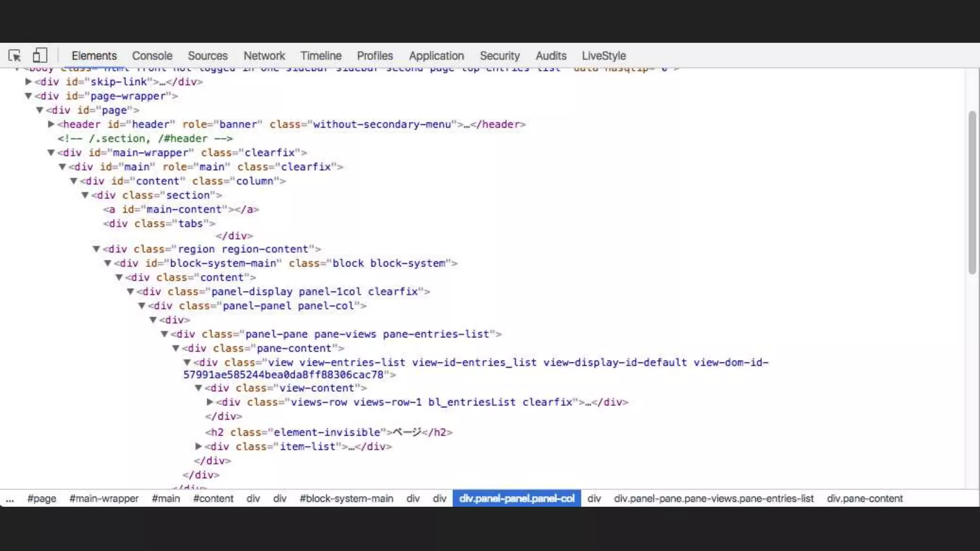The width and height of the screenshot is (980, 551).
Task: Click div.pane-content breadcrumb item
Action: (x=864, y=498)
